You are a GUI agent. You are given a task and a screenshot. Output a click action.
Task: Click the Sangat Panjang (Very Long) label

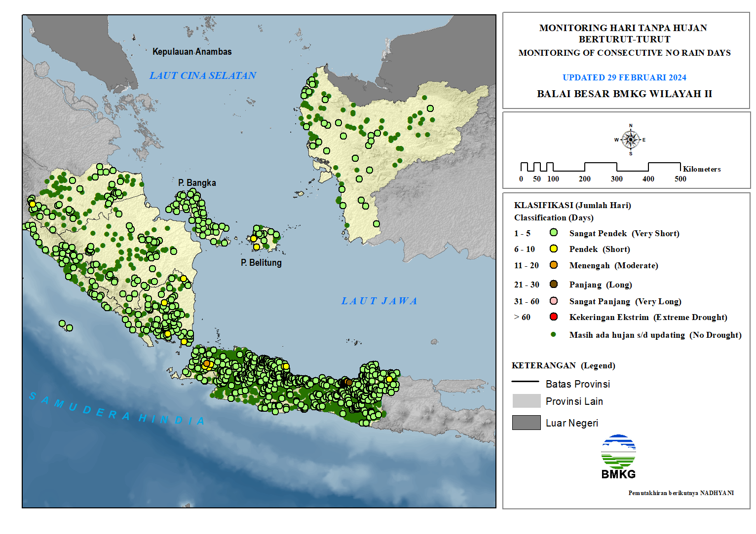pos(625,301)
